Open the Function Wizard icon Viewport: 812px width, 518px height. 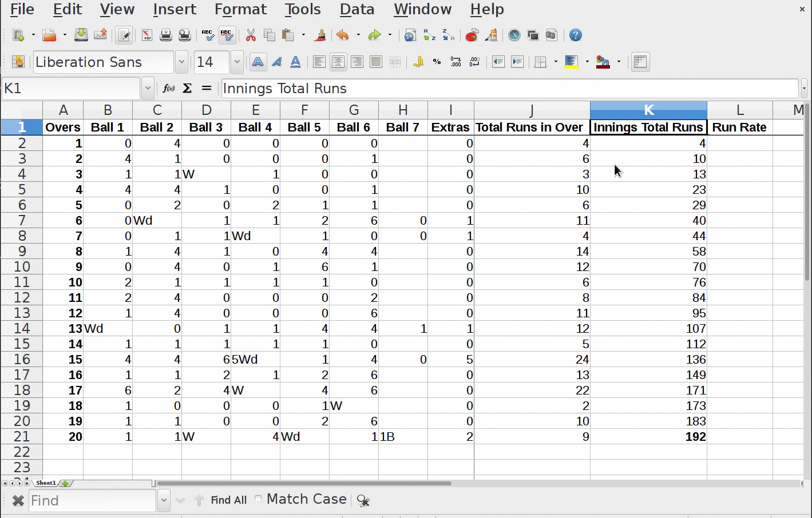168,89
